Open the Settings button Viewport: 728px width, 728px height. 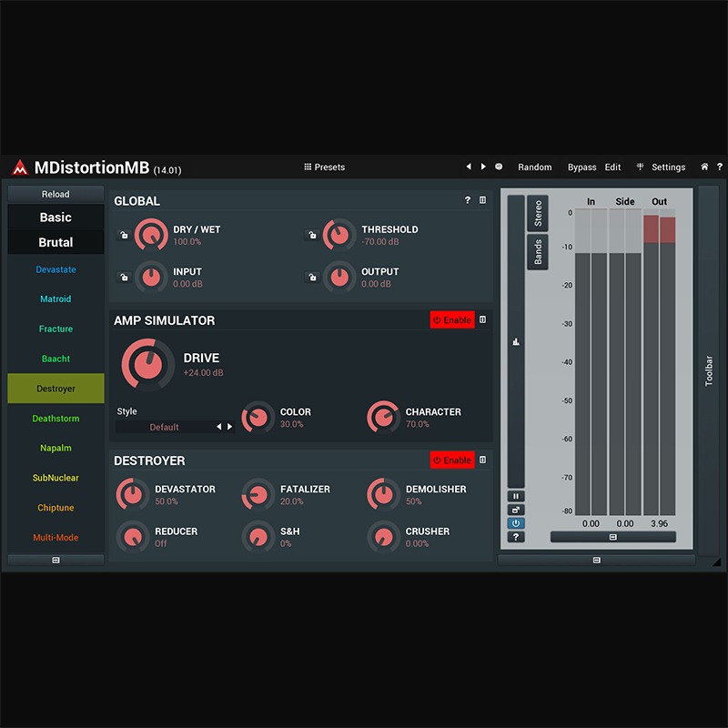(x=668, y=167)
